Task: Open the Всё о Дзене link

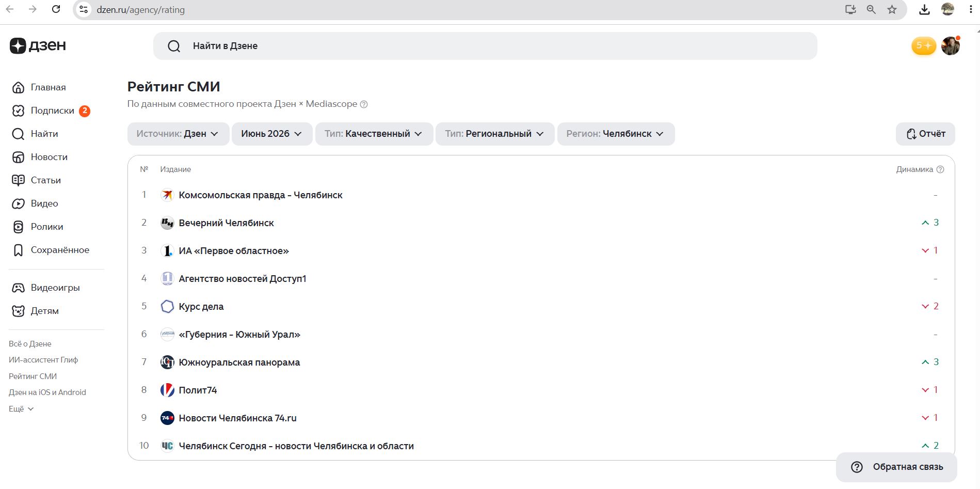Action: tap(30, 344)
